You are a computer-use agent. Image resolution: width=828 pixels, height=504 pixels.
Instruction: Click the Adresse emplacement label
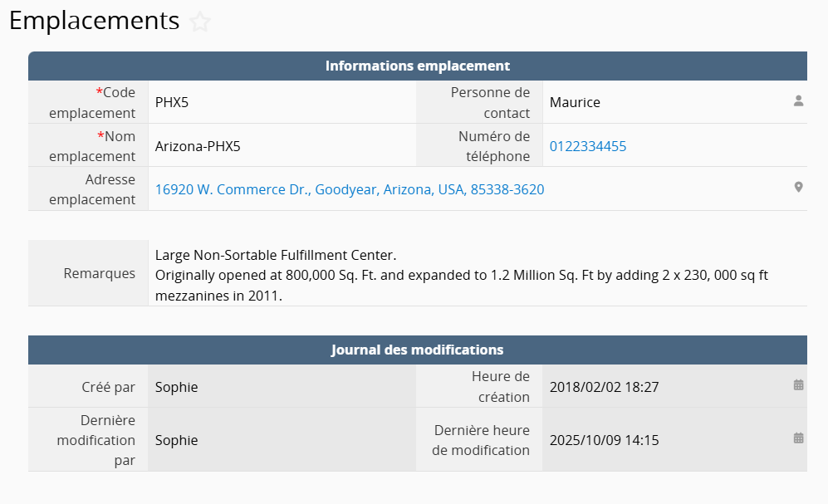tap(92, 189)
